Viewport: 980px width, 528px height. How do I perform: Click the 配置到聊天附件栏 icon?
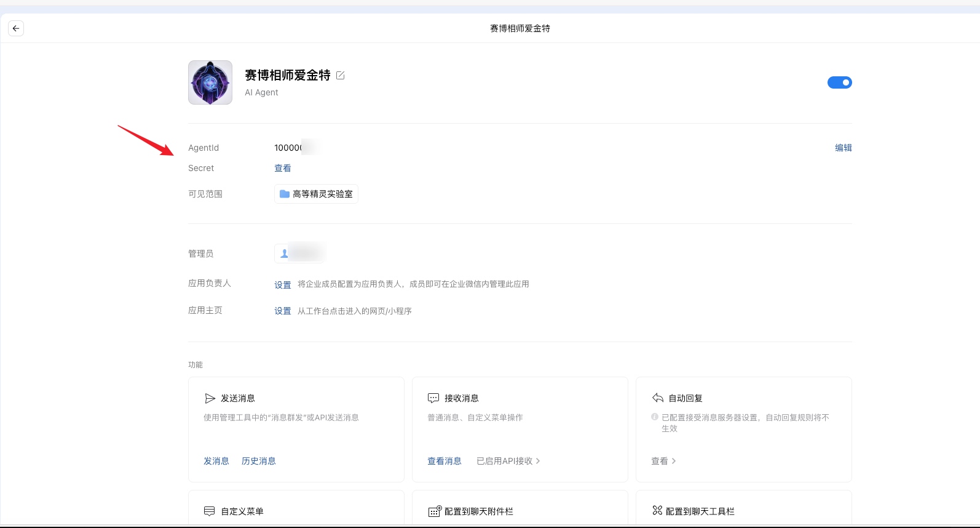(435, 511)
